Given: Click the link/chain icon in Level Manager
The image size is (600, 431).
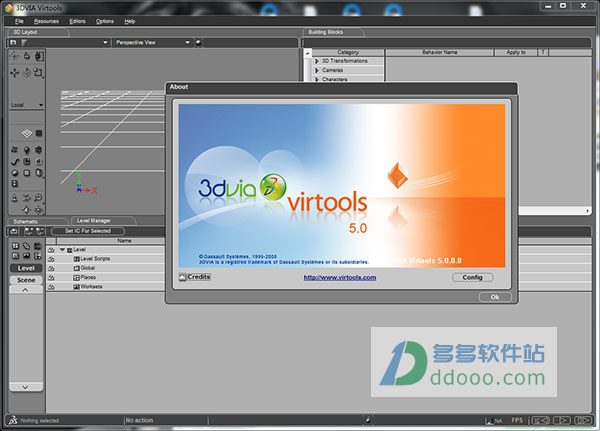Looking at the screenshot, I should point(26,246).
